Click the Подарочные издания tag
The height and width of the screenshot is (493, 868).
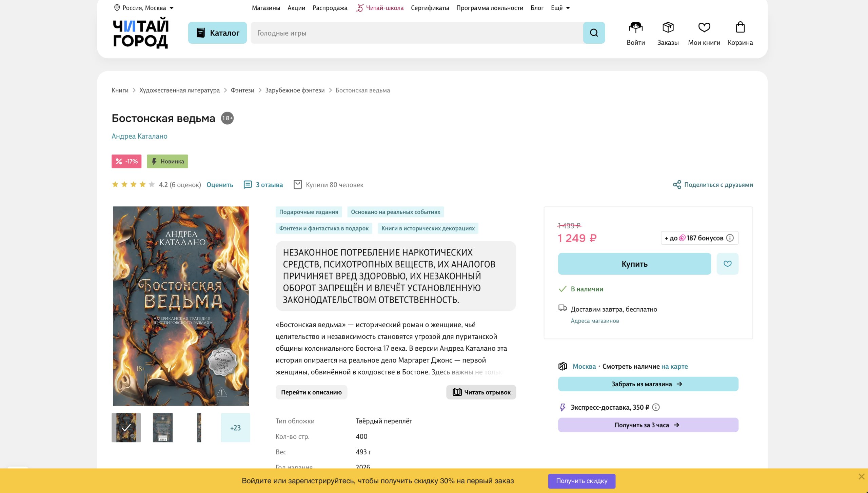(309, 212)
